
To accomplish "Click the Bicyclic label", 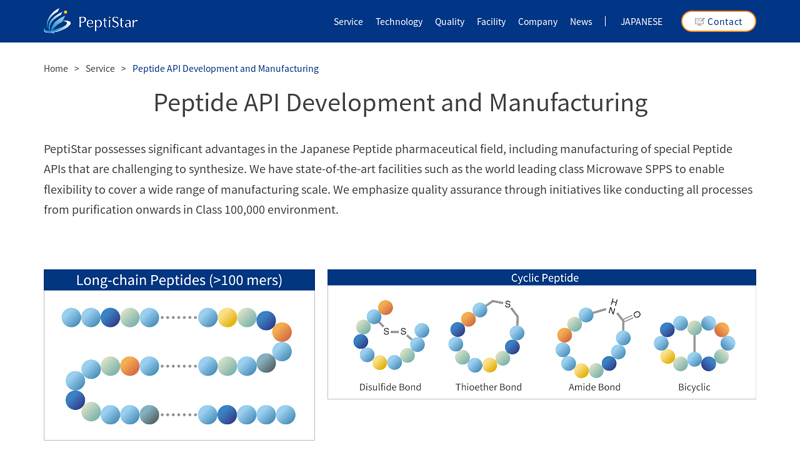I will click(x=694, y=387).
